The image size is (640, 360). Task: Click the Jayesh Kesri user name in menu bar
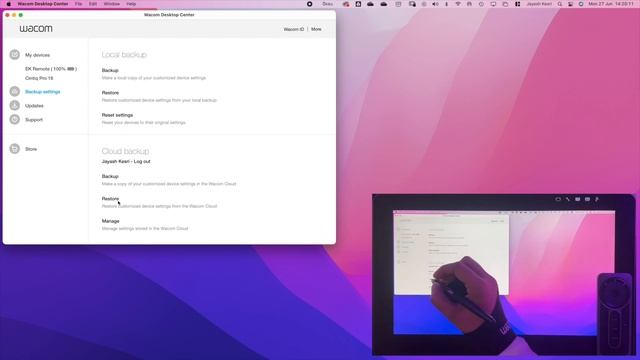click(539, 4)
